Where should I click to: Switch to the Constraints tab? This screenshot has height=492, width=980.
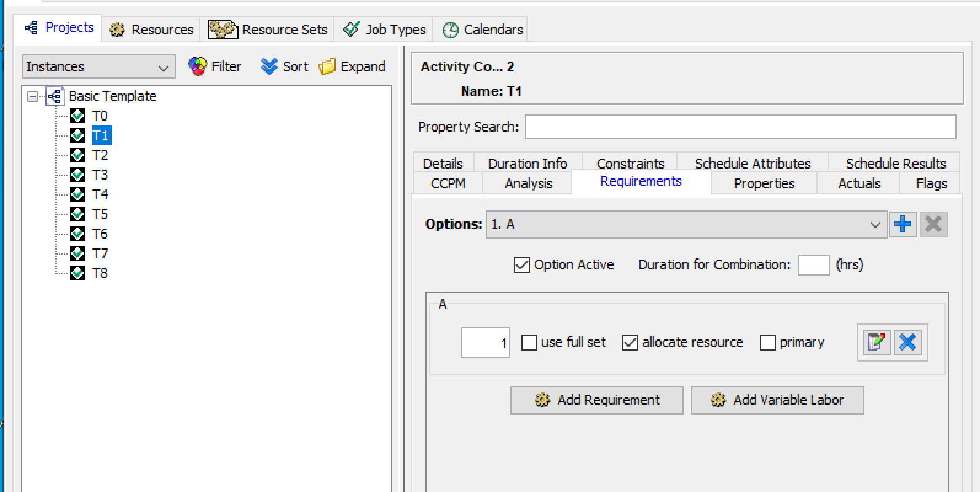(x=630, y=164)
